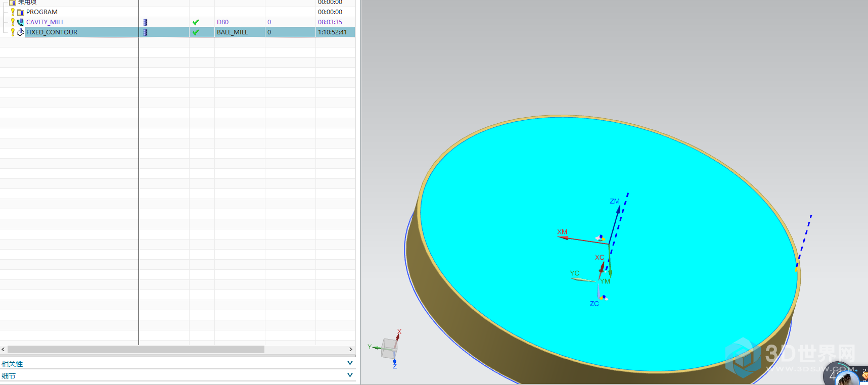Viewport: 868px width, 385px height.
Task: Click the CAVITY_MILL operation type icon
Action: pos(21,22)
